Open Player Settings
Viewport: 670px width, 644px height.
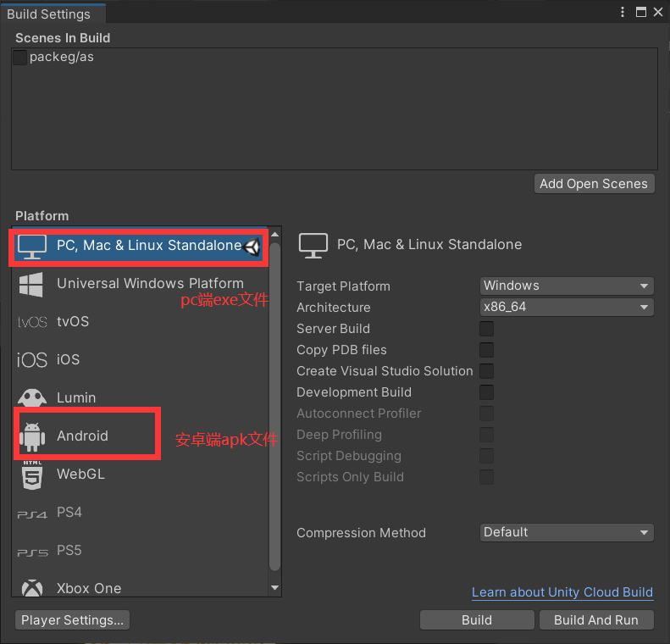point(72,620)
